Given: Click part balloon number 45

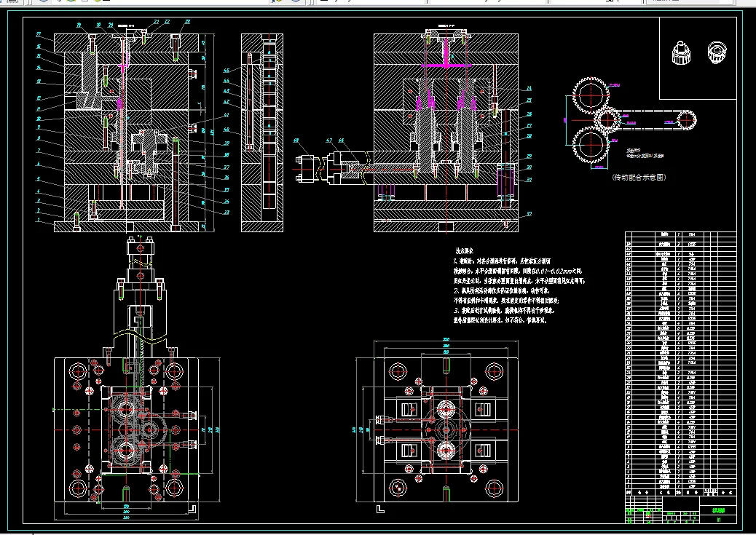Looking at the screenshot, I should pyautogui.click(x=226, y=71).
